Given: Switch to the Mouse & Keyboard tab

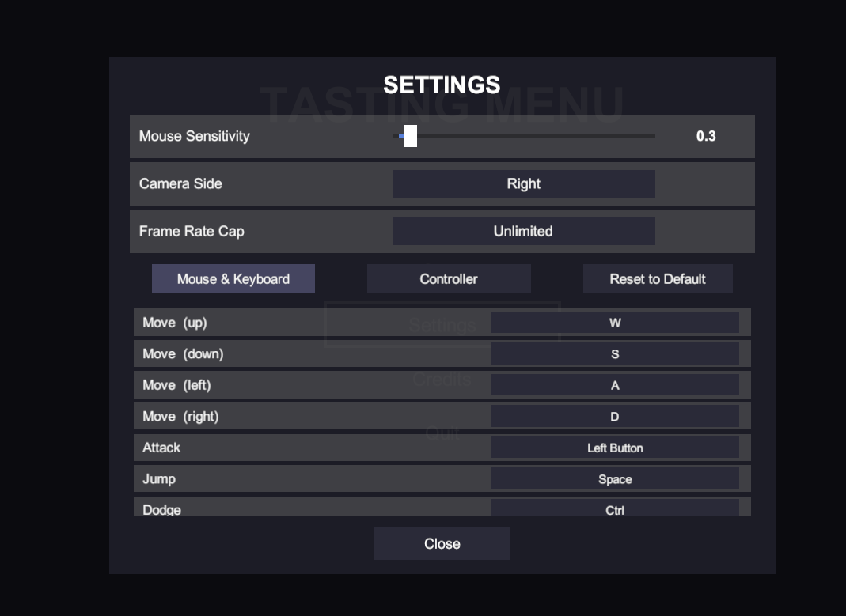Looking at the screenshot, I should click(x=233, y=278).
